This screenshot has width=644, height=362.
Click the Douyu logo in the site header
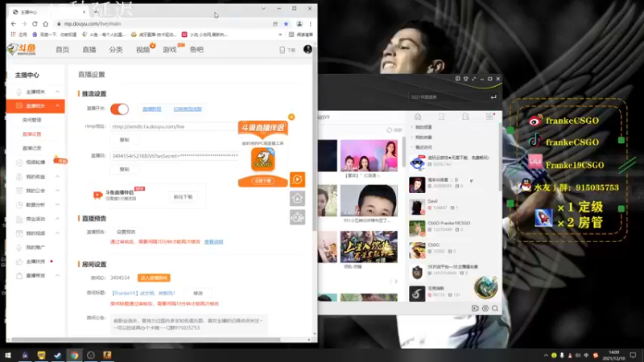22,49
